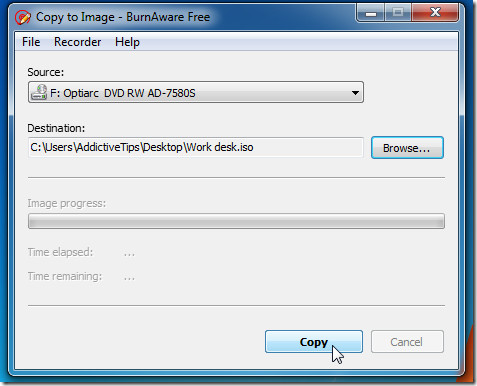The height and width of the screenshot is (386, 477).
Task: Click the BurnAware icon in title bar
Action: (23, 17)
